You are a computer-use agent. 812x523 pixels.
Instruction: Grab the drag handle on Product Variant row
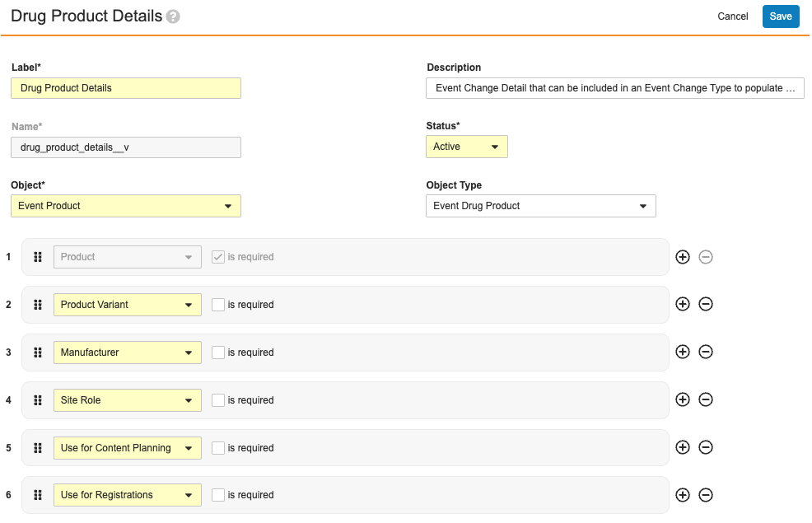[38, 305]
